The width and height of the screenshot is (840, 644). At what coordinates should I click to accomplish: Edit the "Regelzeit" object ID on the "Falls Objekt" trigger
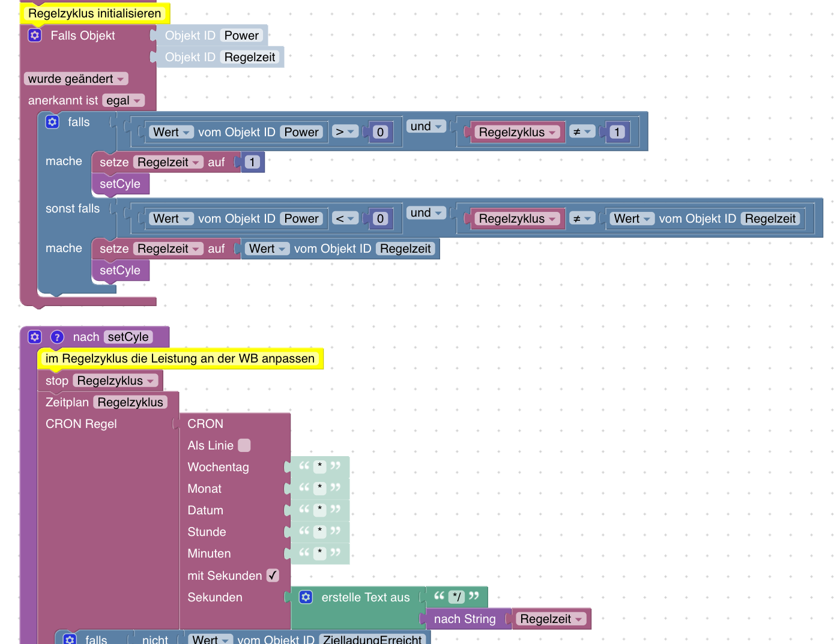point(250,57)
